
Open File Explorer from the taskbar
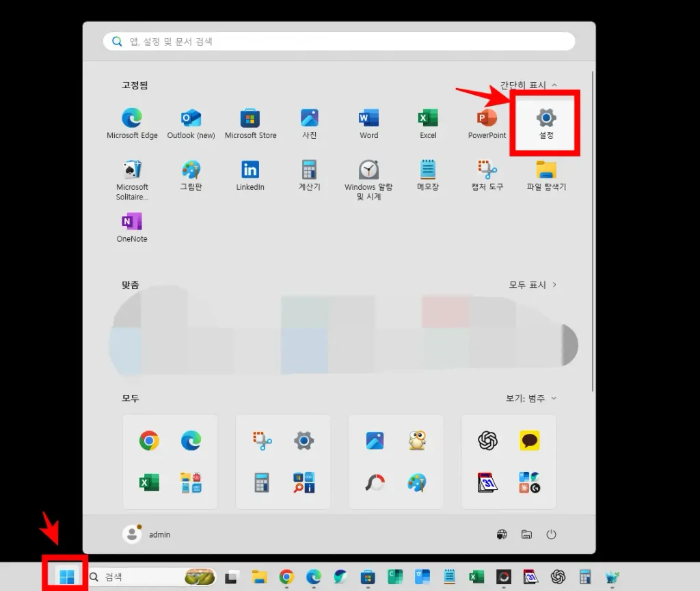259,577
